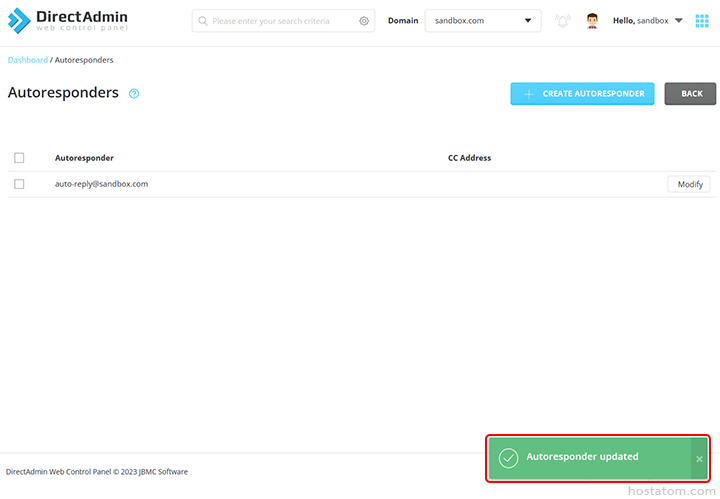Tick the select-all checkbox in the table header
The width and height of the screenshot is (720, 499).
click(19, 158)
